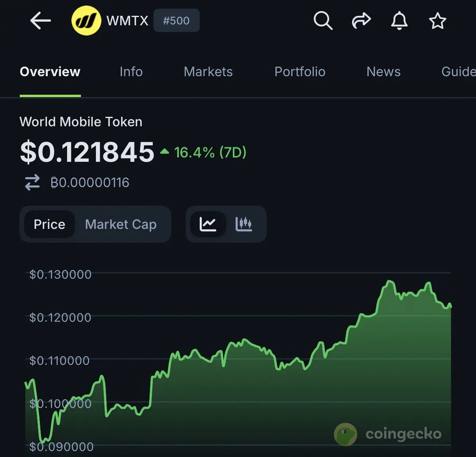Open the Info tab
The height and width of the screenshot is (457, 476).
131,72
